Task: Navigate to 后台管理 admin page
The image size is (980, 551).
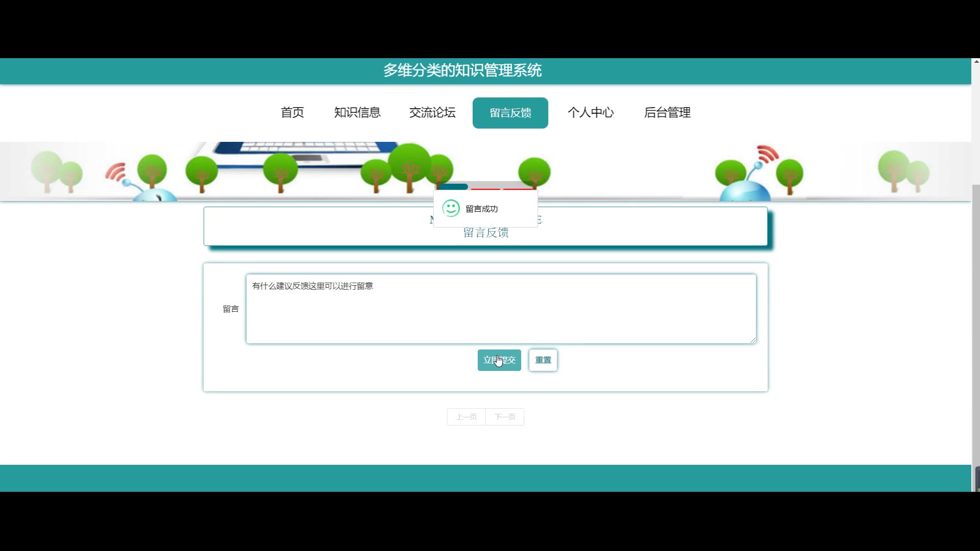Action: pos(667,113)
